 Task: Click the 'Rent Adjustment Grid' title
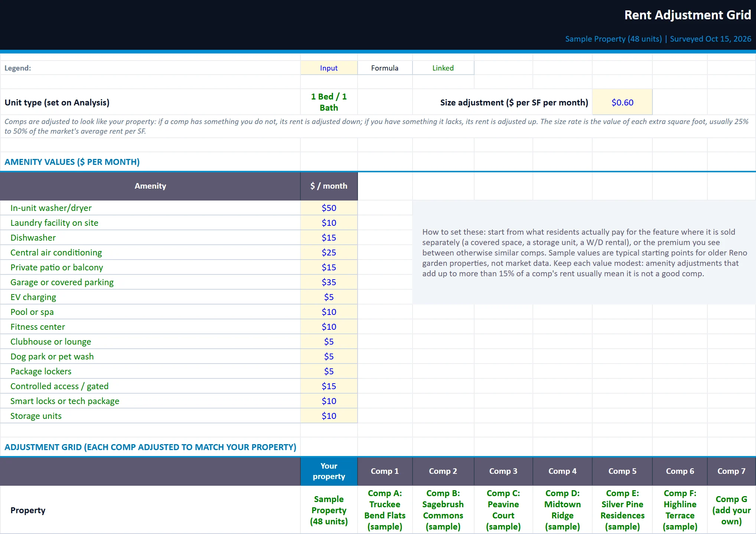(x=688, y=15)
